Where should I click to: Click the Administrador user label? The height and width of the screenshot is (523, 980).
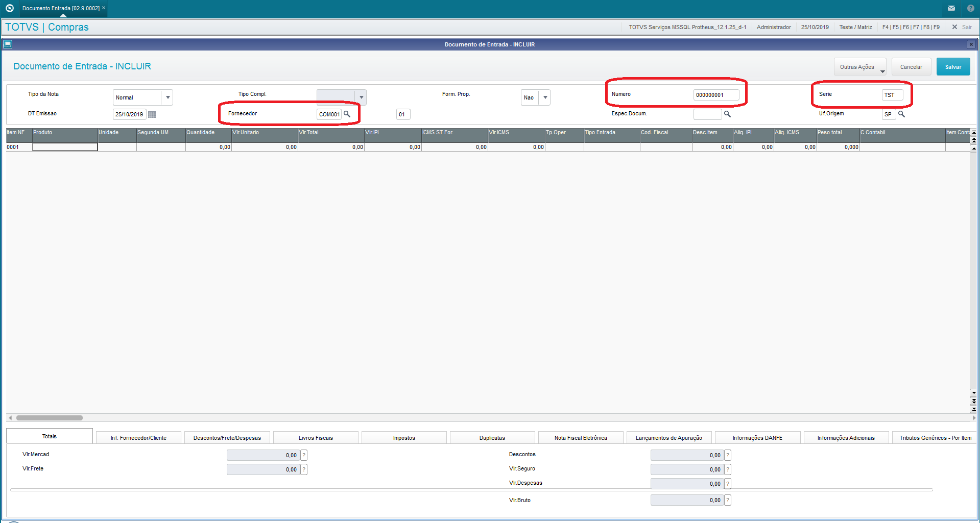(x=774, y=27)
